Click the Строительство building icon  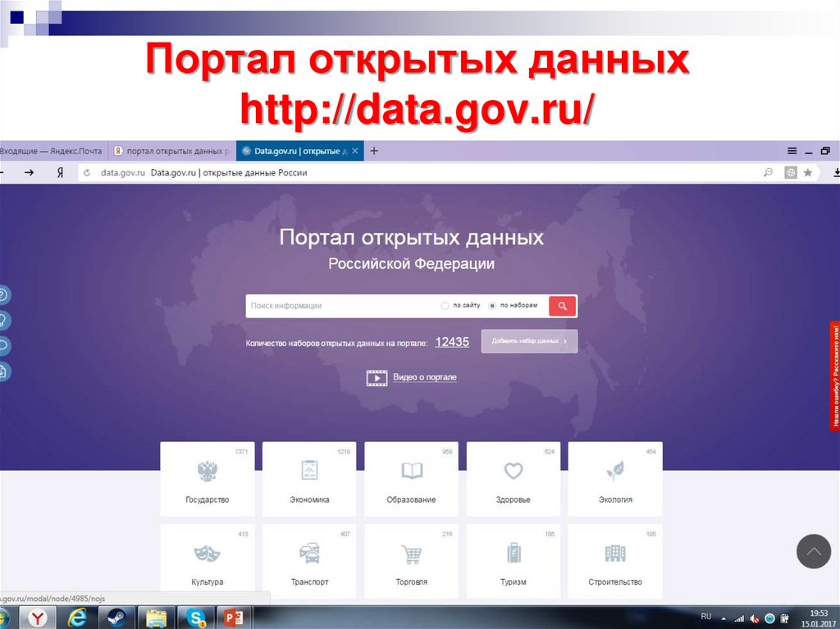[615, 553]
